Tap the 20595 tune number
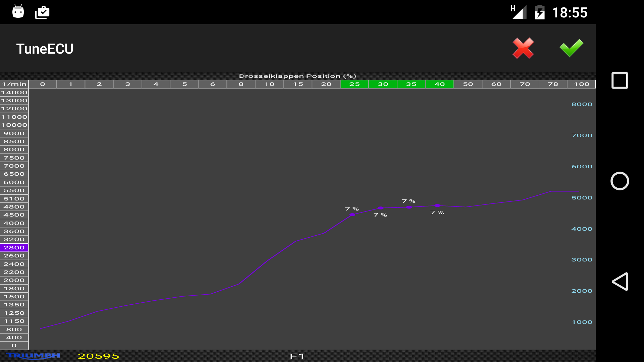644x362 pixels. point(98,356)
